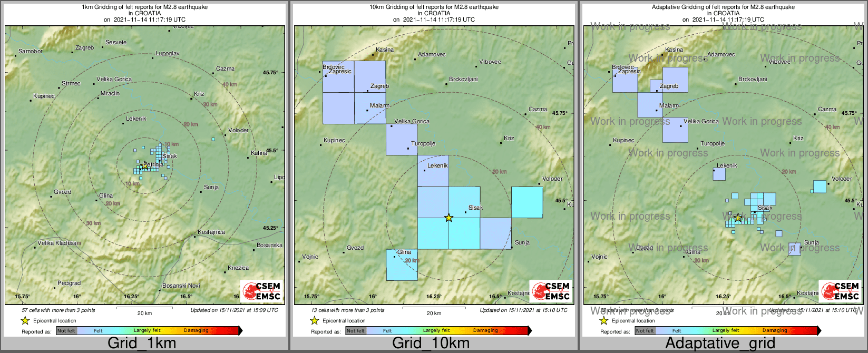
Task: Click the Grid_1km caption label
Action: click(x=142, y=344)
